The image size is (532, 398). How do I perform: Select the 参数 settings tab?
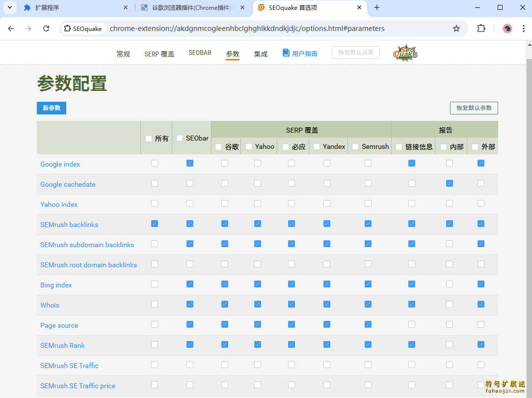[233, 54]
